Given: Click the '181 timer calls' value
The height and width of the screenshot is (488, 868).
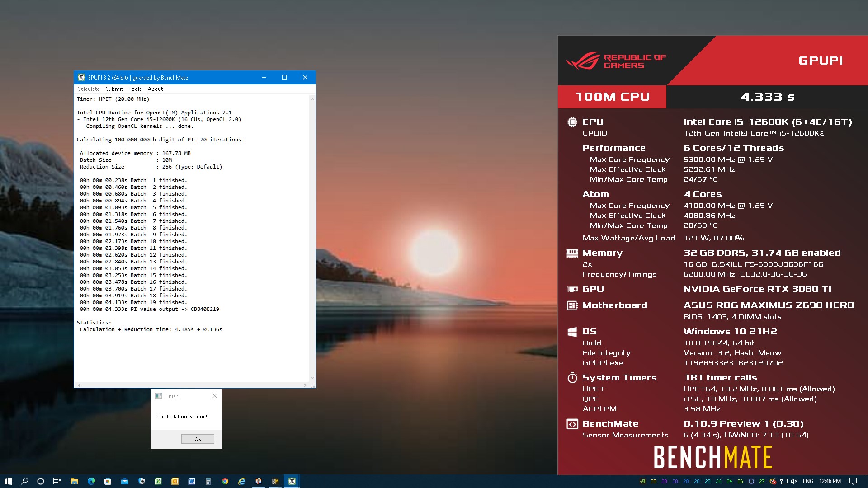Looking at the screenshot, I should [721, 378].
